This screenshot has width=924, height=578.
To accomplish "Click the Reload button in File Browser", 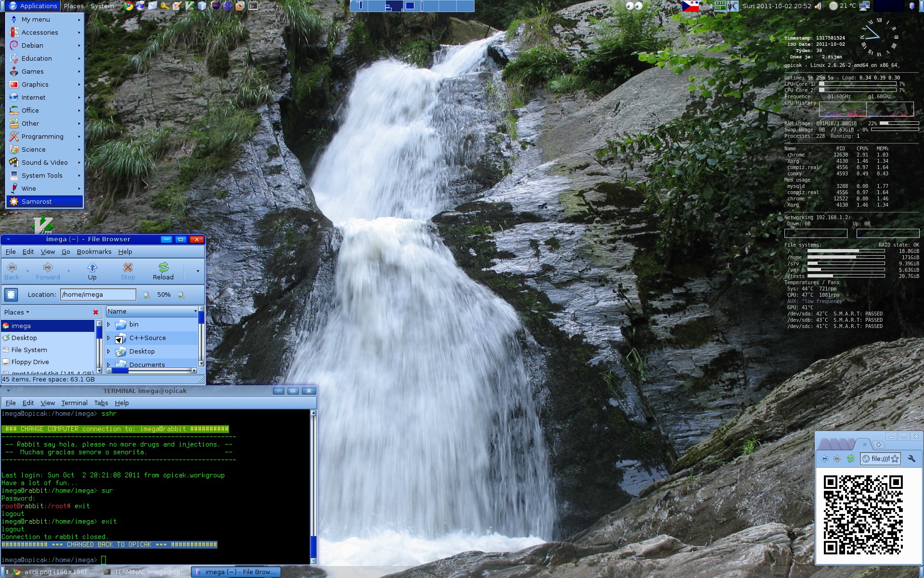I will tap(163, 271).
